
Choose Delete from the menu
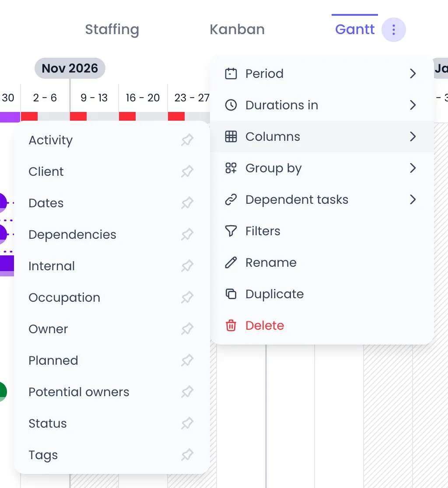click(322, 325)
